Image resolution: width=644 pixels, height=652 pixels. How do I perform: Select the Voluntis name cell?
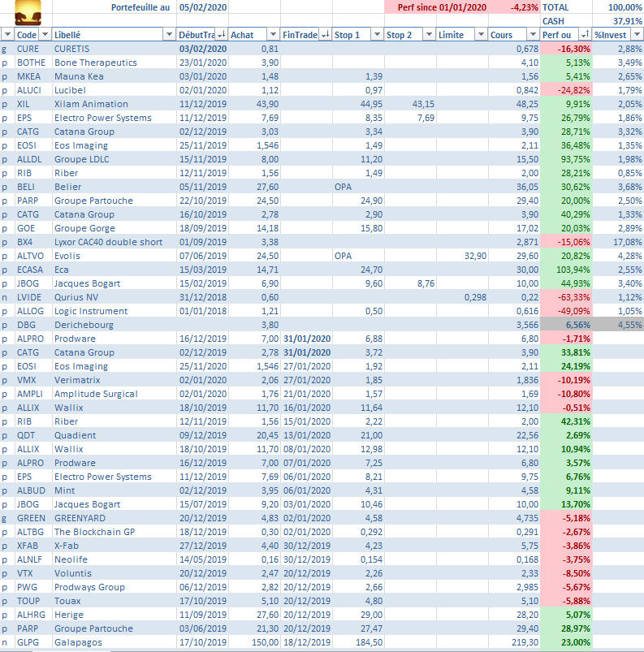[x=115, y=573]
